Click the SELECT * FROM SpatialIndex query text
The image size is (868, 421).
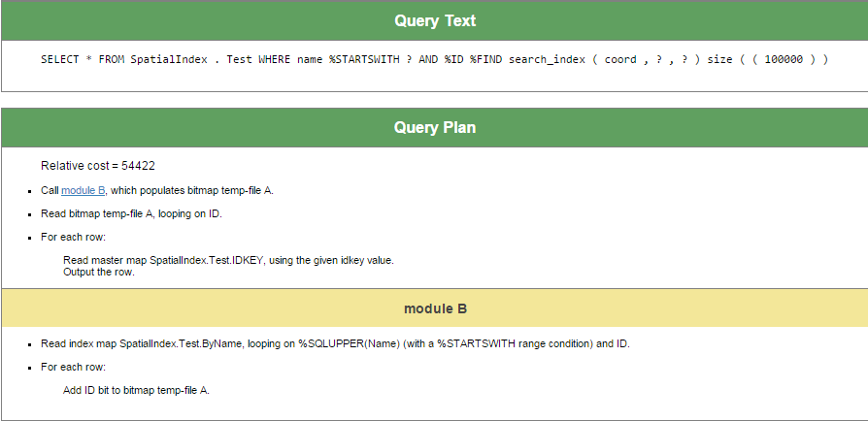pyautogui.click(x=435, y=60)
